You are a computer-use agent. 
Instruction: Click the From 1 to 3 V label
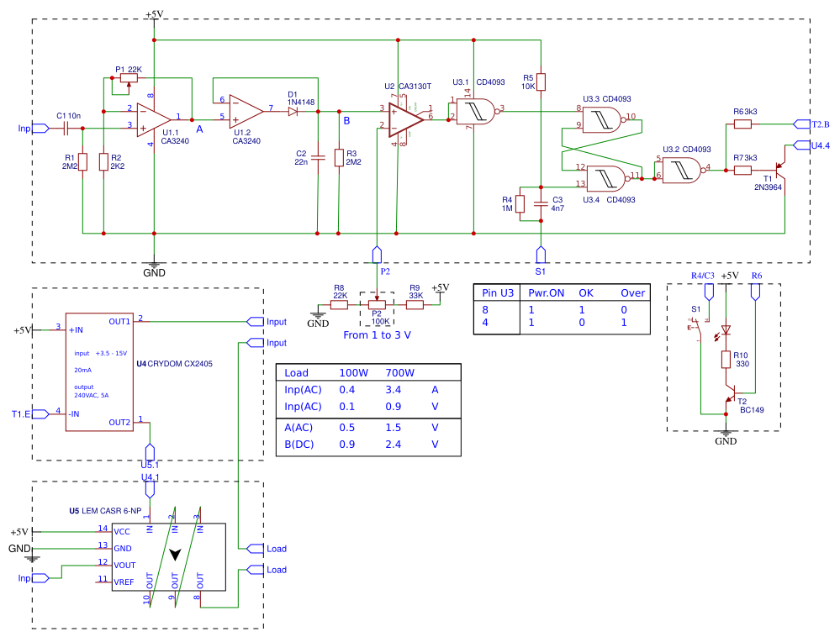pyautogui.click(x=377, y=334)
